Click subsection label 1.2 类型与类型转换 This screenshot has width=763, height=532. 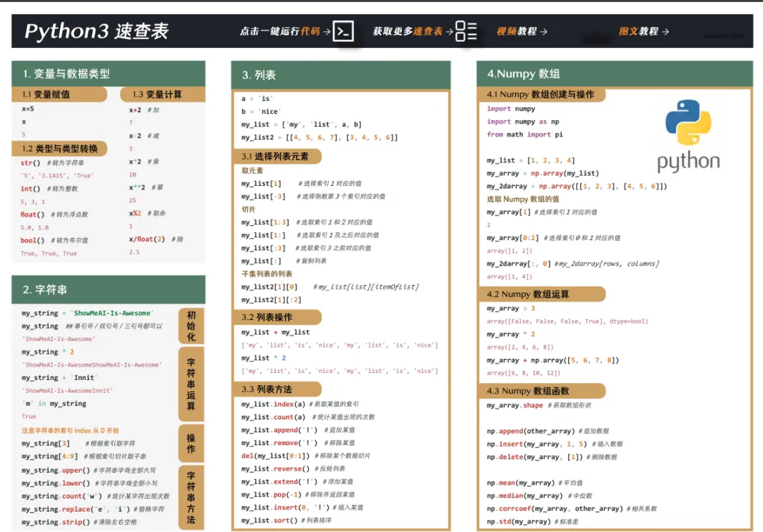tap(59, 148)
